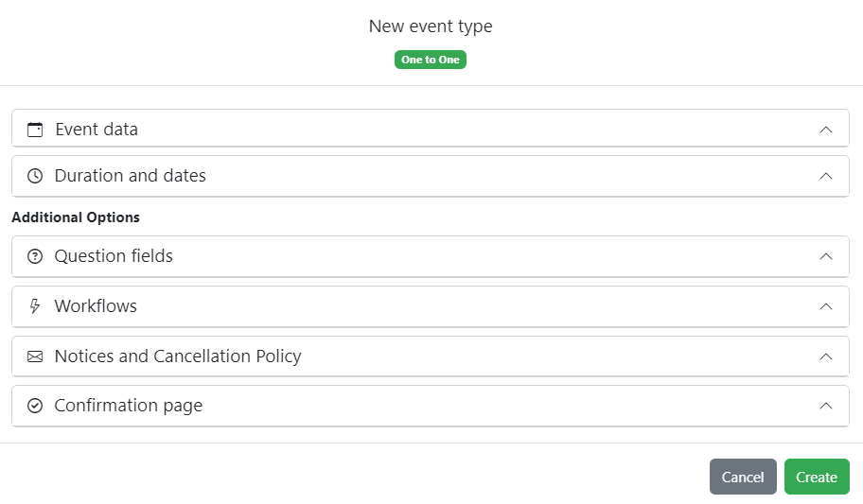Click the green One to One badge
Screen dimensions: 863x504
431,60
